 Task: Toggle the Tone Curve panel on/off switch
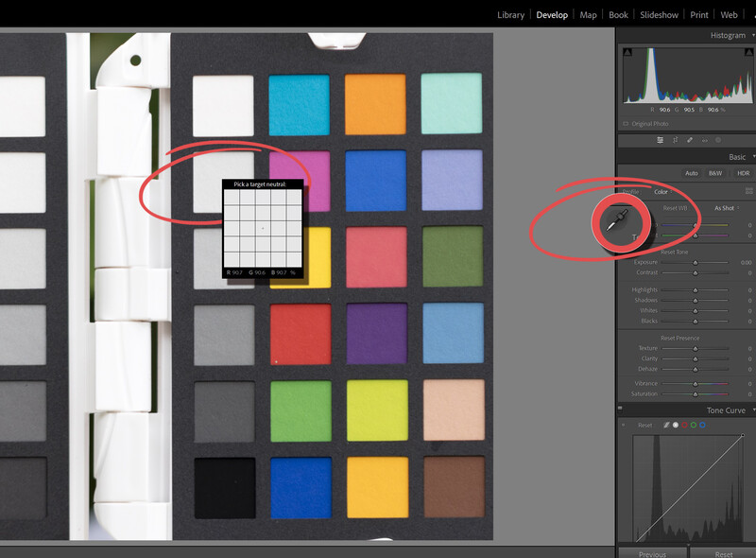coord(620,409)
